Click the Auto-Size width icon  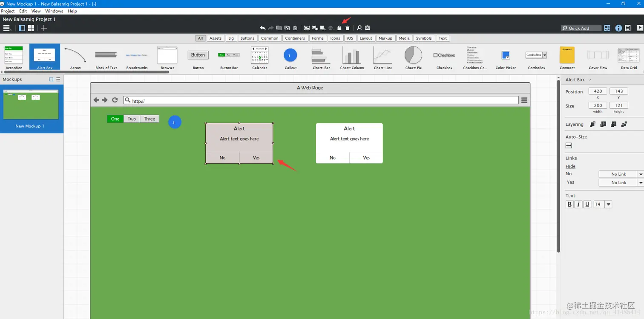click(569, 145)
